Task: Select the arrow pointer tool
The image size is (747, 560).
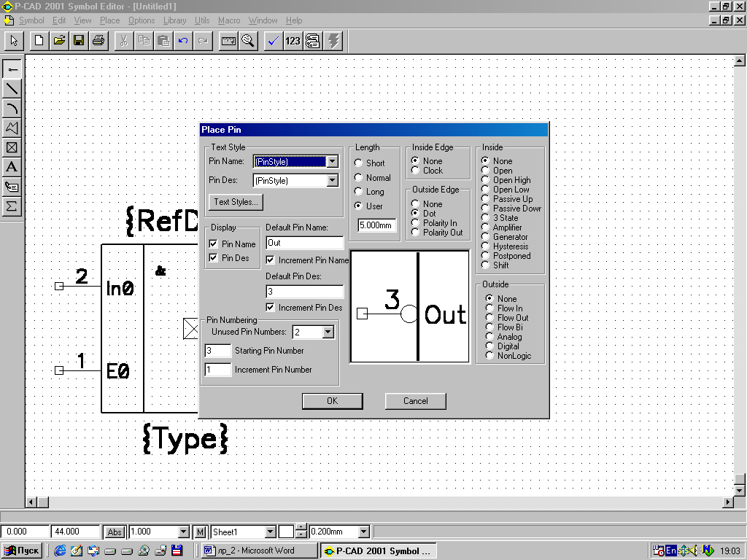Action: click(x=14, y=41)
